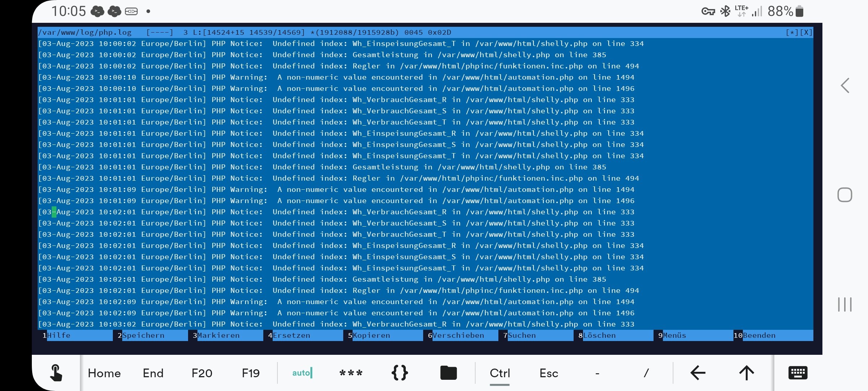Tap the curly braces snippets icon
This screenshot has width=868, height=391.
click(x=400, y=373)
